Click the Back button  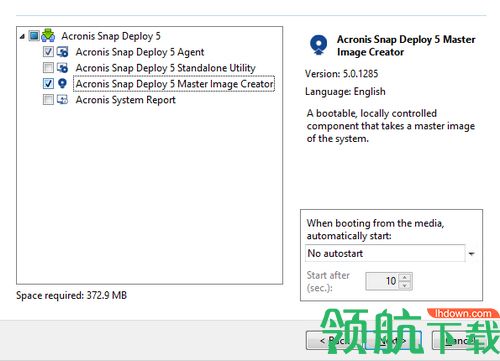click(x=334, y=340)
